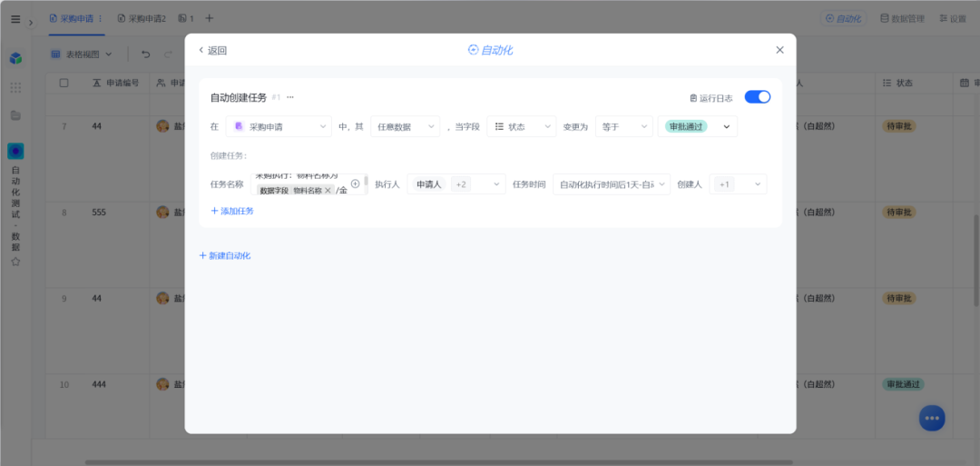Switch to the 采购申请2 tab
Screen dimensions: 980x466
click(142, 19)
